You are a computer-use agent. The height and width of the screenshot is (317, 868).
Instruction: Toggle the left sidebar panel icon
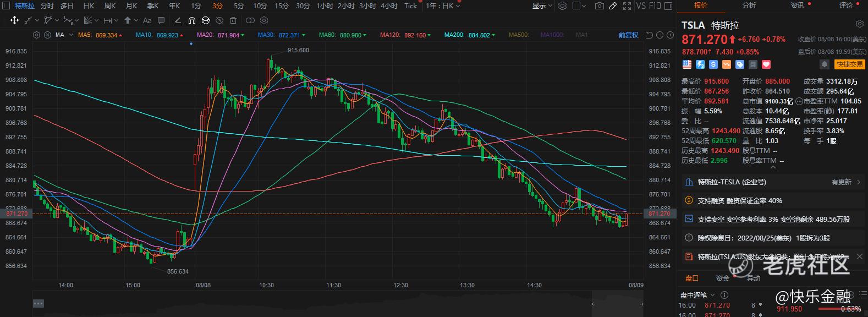tap(5, 6)
